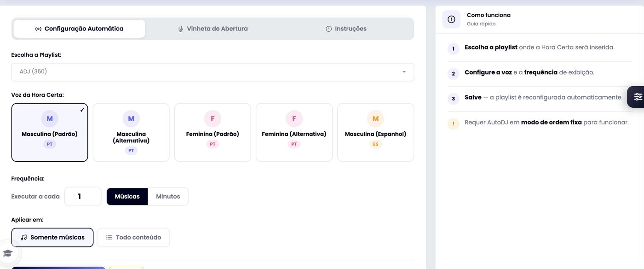Click the frequency number field showing 1
The image size is (644, 269).
tap(83, 196)
